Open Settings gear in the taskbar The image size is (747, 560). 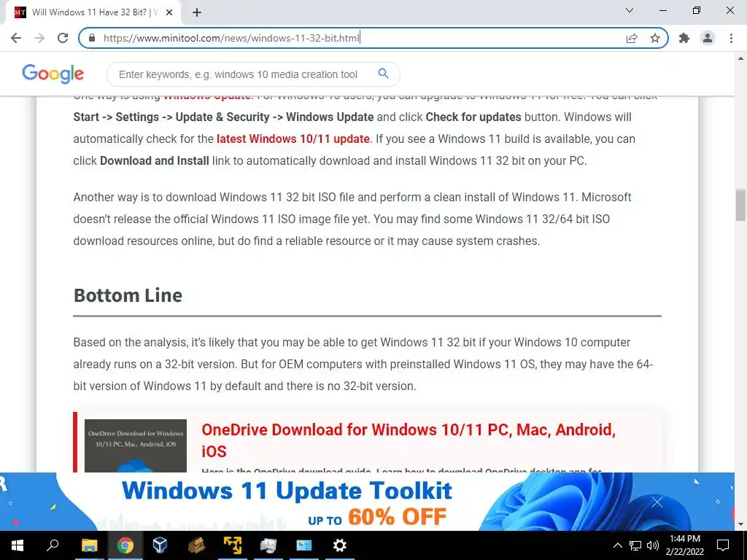pyautogui.click(x=340, y=545)
